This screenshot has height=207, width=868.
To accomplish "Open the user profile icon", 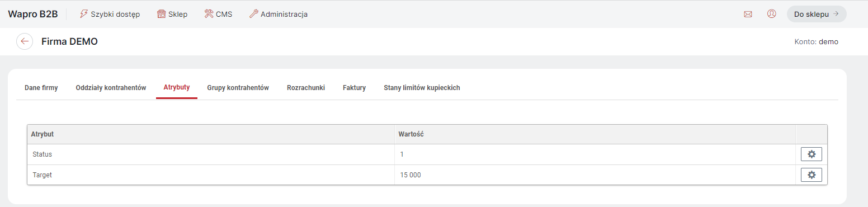I will pyautogui.click(x=772, y=14).
